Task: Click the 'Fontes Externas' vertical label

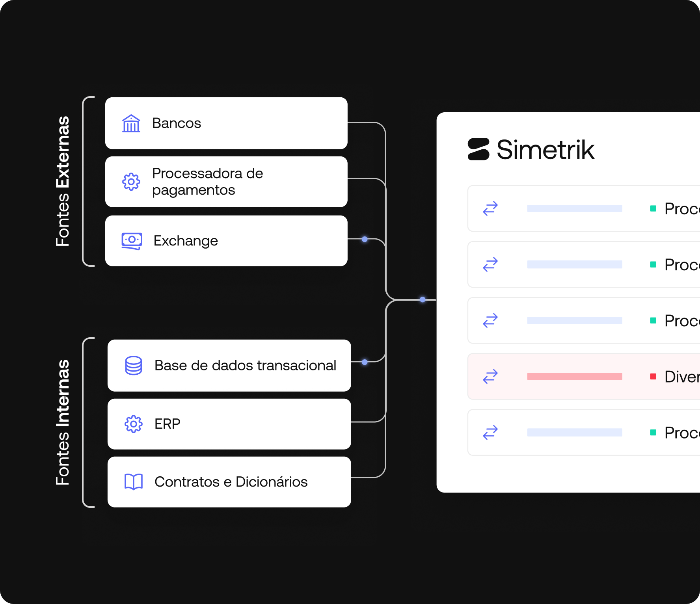Action: [63, 181]
